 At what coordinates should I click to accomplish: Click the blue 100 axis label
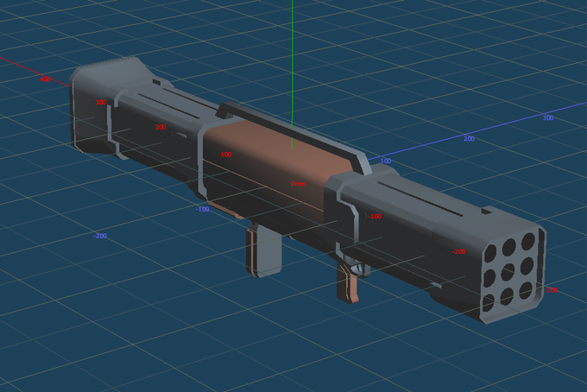tap(386, 161)
